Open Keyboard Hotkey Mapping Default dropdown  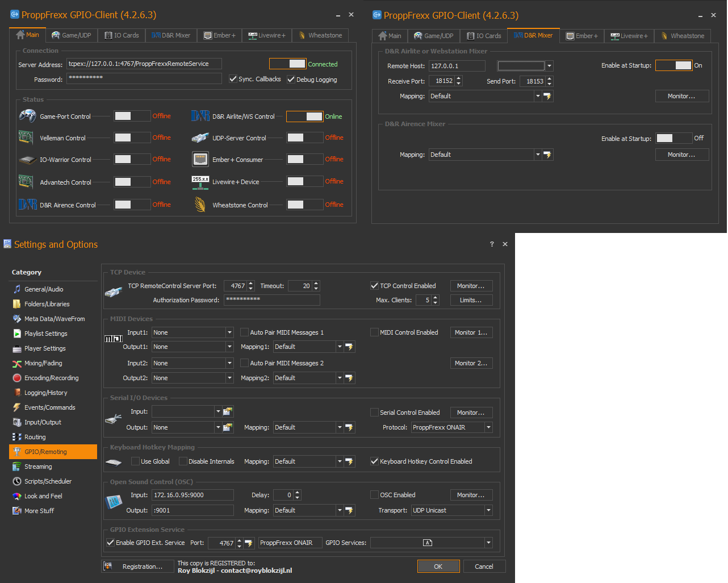click(340, 461)
